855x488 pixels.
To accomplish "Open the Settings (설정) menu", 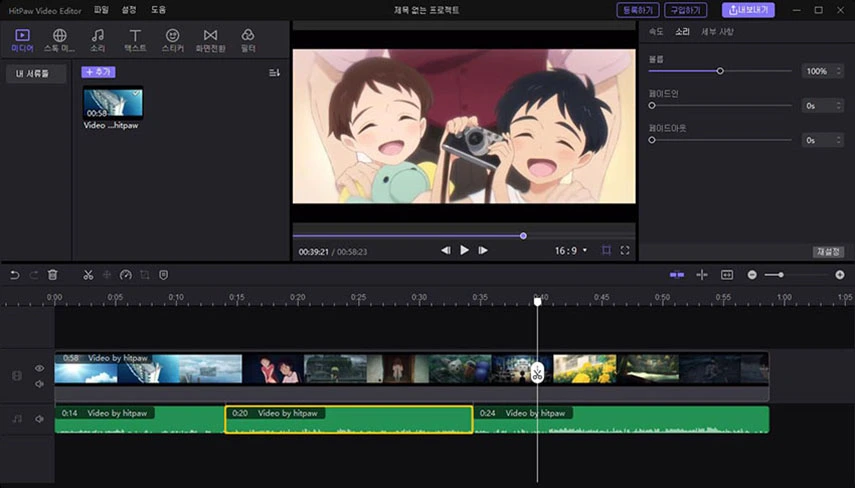I will pos(129,10).
